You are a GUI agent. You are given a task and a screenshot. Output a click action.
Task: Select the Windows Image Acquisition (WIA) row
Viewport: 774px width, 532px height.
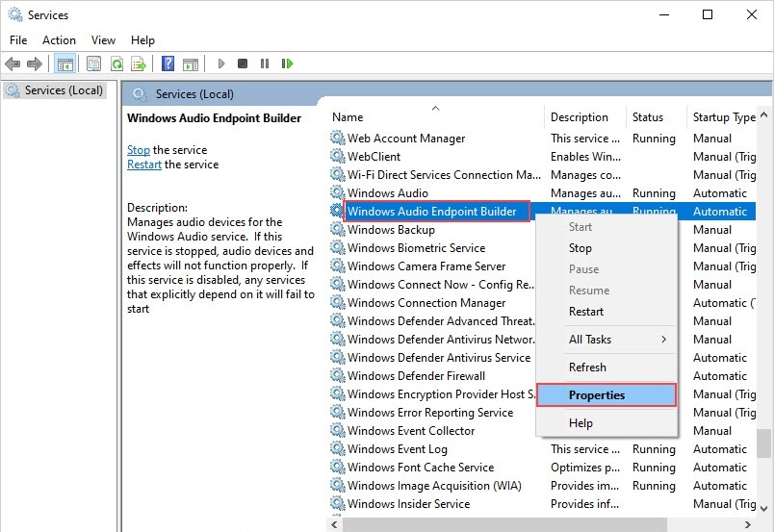[x=543, y=485]
